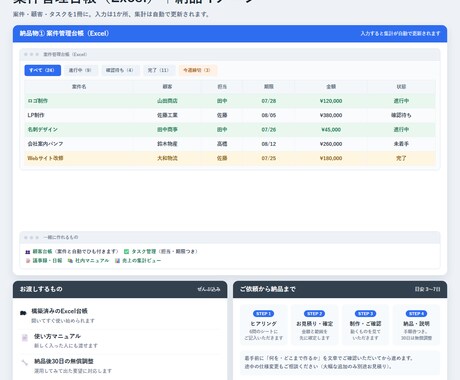Open the orange 今週締切 (3) filter tab
460x380 pixels.
tap(197, 70)
